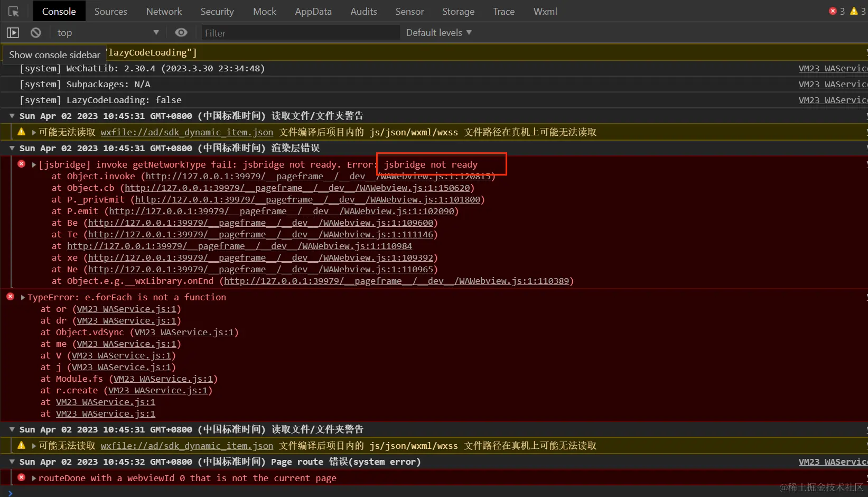868x497 pixels.
Task: Open source link on Page route error row
Action: (x=833, y=462)
